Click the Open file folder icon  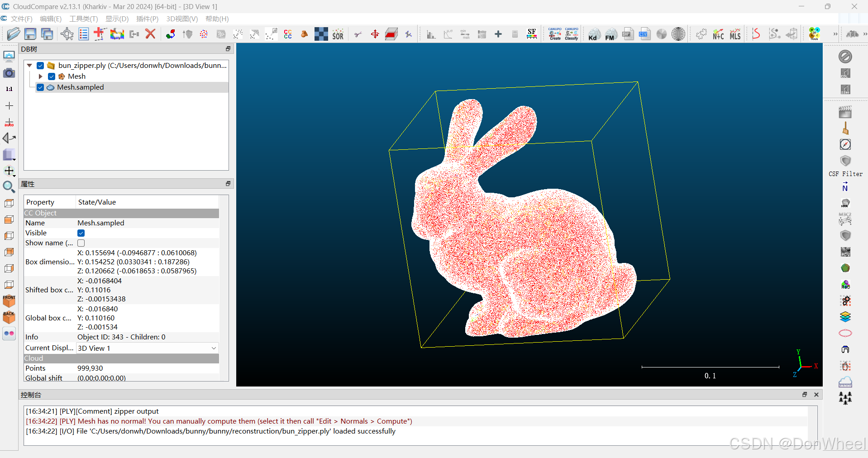pyautogui.click(x=14, y=34)
